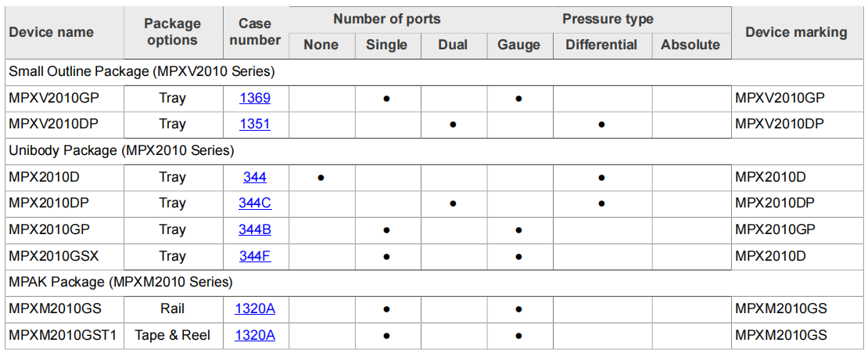Select the MPAK Package section heading
The height and width of the screenshot is (357, 868).
(120, 282)
